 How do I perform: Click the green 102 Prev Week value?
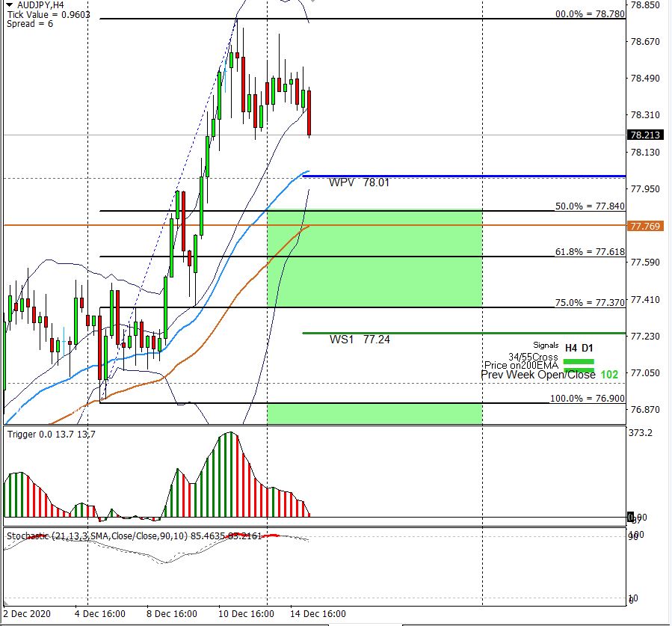click(609, 375)
